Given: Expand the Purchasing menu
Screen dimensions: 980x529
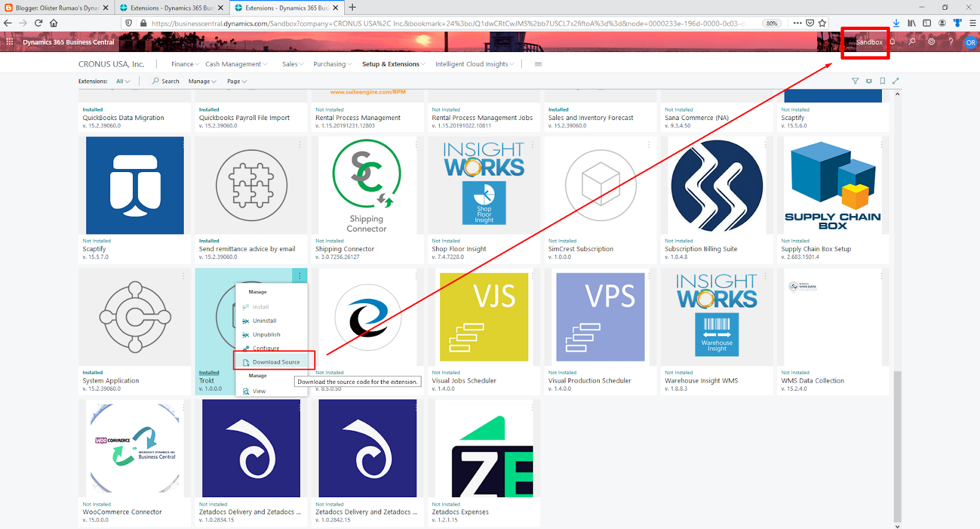Looking at the screenshot, I should (x=333, y=64).
